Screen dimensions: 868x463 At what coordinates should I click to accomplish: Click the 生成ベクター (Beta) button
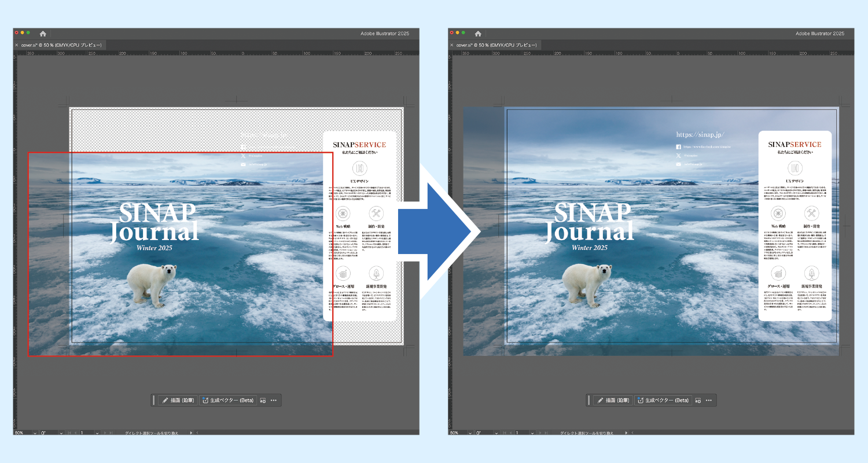tap(229, 400)
